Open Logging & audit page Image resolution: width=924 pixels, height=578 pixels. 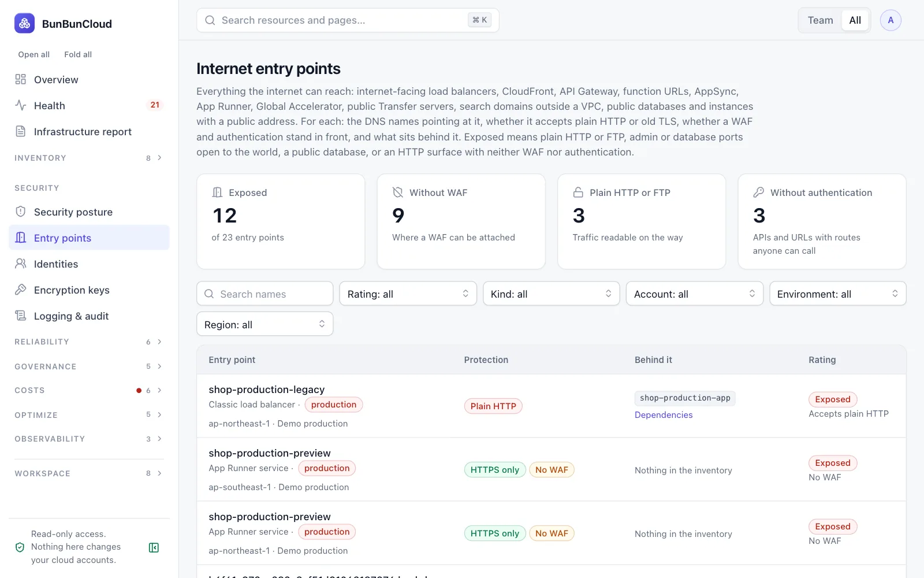click(89, 316)
